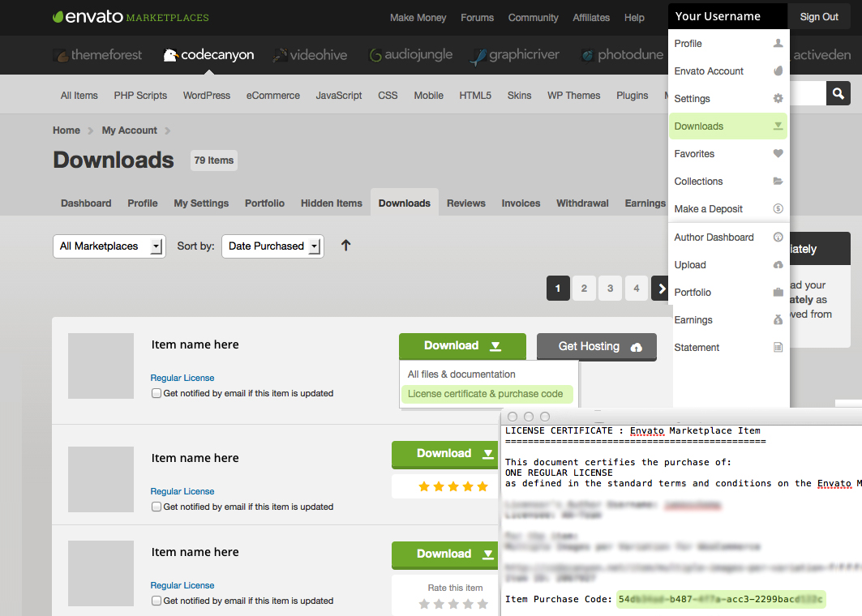Screen dimensions: 862x616
Task: Enable update notifications for the second item
Action: point(157,507)
